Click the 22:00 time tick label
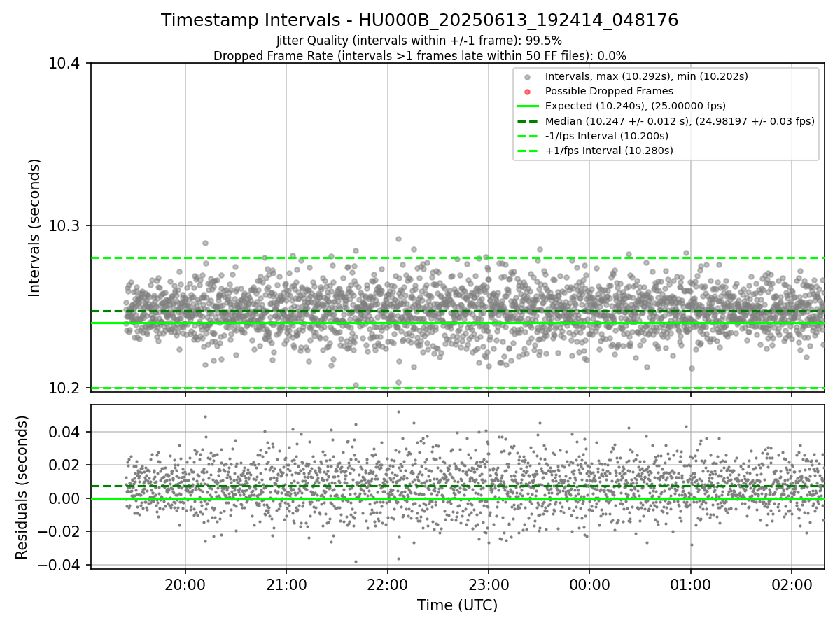This screenshot has width=840, height=630. (x=387, y=585)
